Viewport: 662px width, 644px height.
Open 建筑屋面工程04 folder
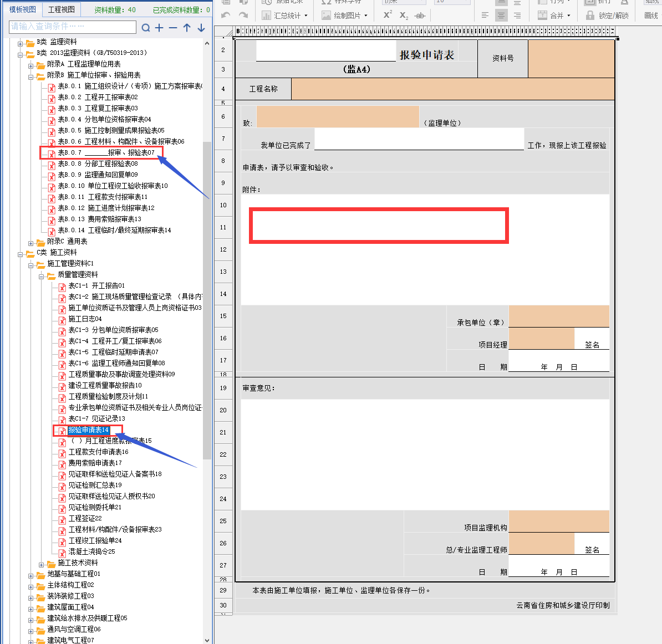point(70,607)
